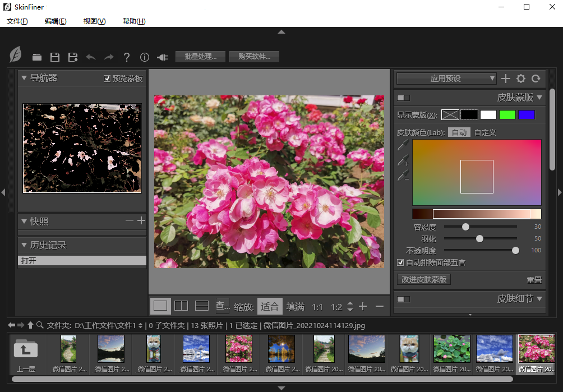Open help with the question mark icon
This screenshot has height=392, width=563.
pyautogui.click(x=127, y=57)
